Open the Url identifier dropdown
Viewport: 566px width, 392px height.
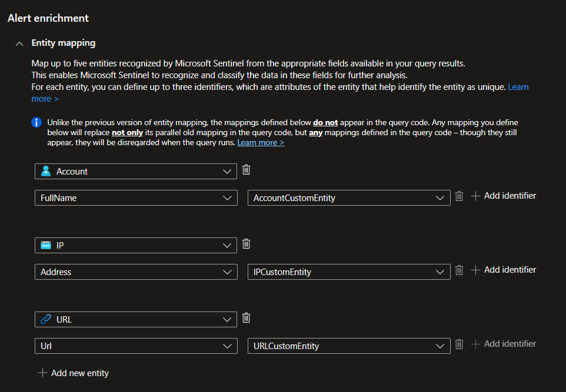pyautogui.click(x=136, y=346)
